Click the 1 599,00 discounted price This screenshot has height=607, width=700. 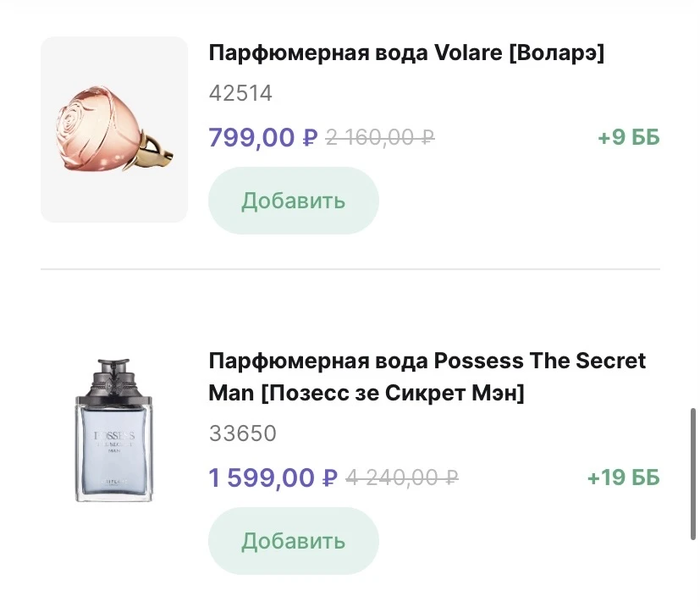point(262,477)
